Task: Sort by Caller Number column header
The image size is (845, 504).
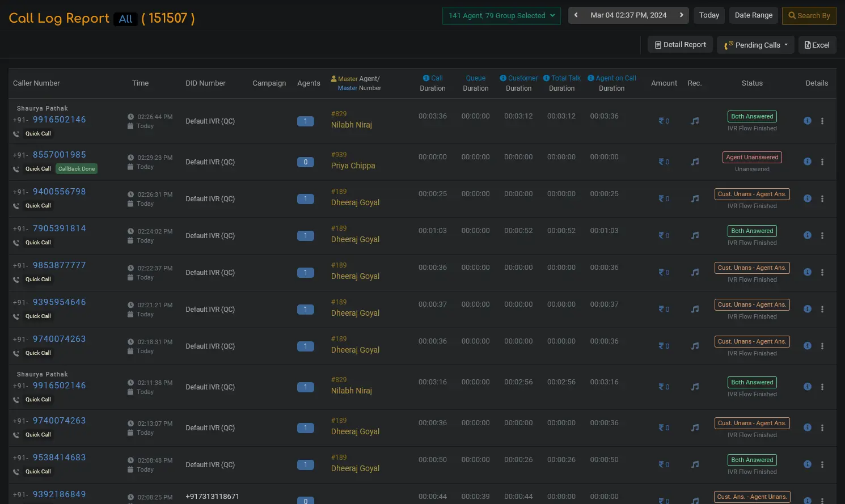Action: point(36,83)
